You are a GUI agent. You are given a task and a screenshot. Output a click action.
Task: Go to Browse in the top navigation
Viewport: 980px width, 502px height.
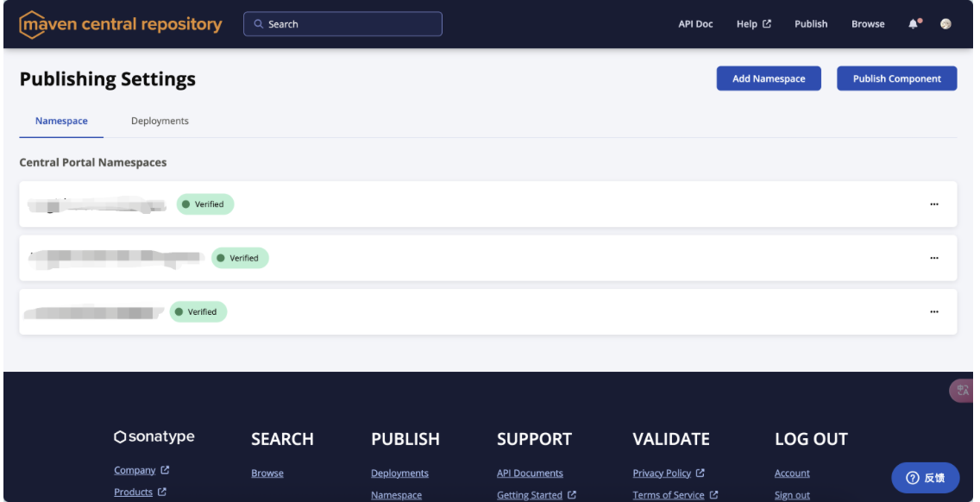point(868,24)
